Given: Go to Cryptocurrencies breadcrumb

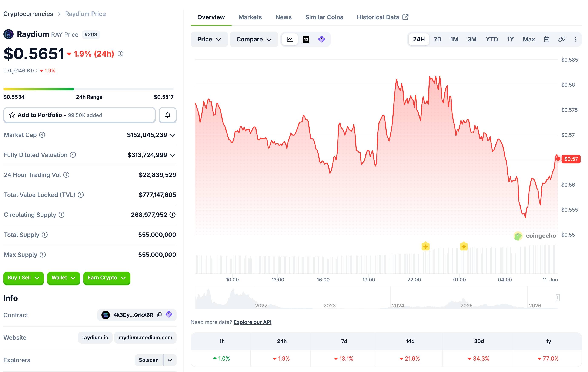Looking at the screenshot, I should coord(28,14).
